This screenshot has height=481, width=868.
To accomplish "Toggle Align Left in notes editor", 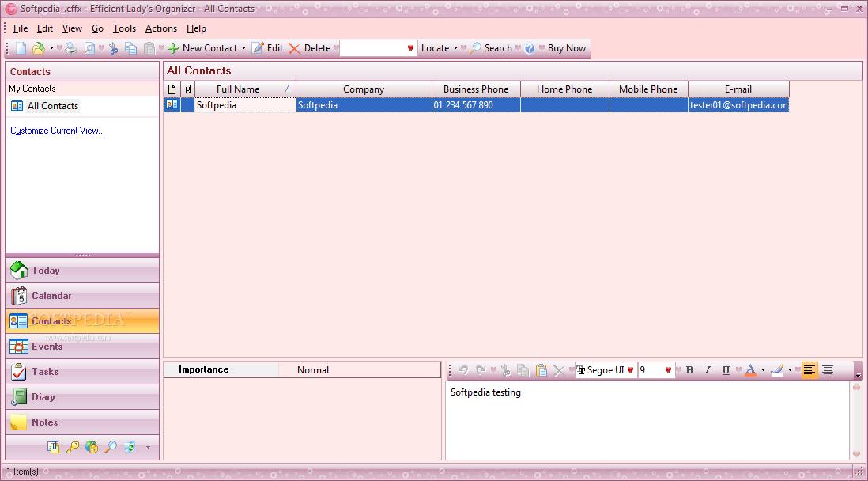I will tap(810, 370).
